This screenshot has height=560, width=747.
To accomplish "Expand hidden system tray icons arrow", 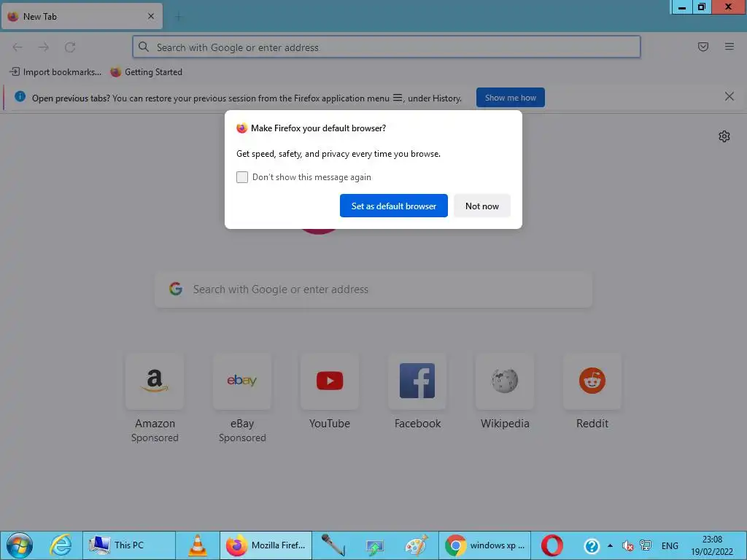I will (x=611, y=545).
